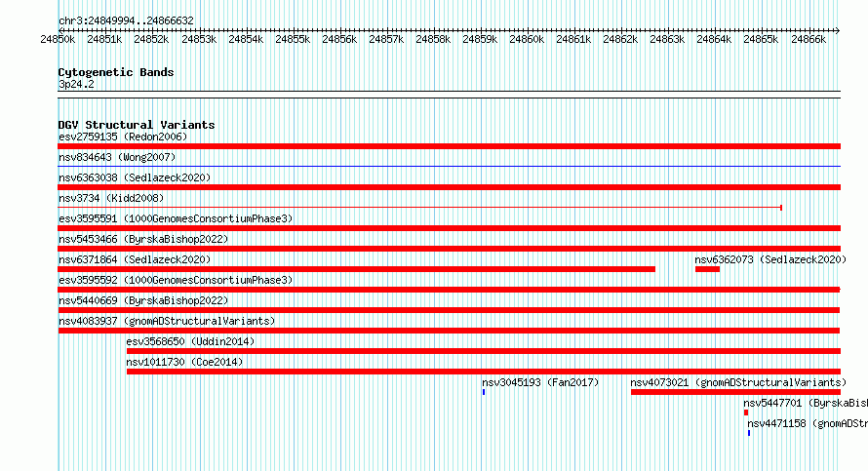Click the red bar of esv3568650
The width and height of the screenshot is (868, 471).
484,351
